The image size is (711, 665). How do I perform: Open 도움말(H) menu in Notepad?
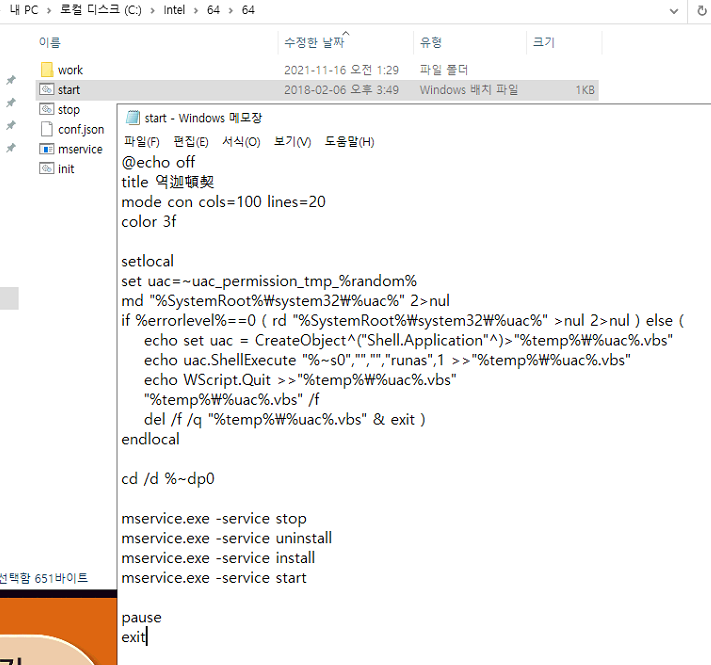349,142
